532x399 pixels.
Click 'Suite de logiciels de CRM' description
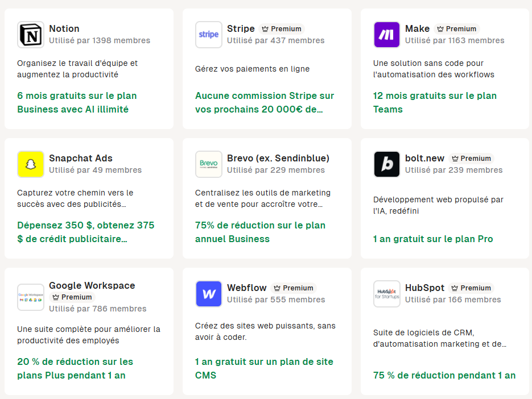[440, 338]
